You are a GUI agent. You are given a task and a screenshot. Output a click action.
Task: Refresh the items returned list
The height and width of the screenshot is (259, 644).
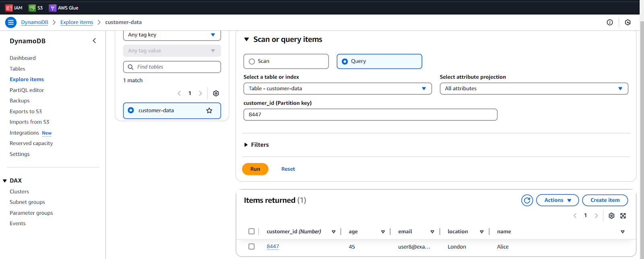click(x=527, y=200)
